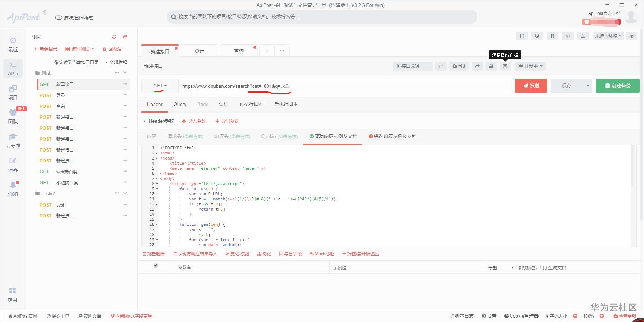The width and height of the screenshot is (644, 322).
Task: Open the 项目 project sidebar section
Action: [x=13, y=93]
